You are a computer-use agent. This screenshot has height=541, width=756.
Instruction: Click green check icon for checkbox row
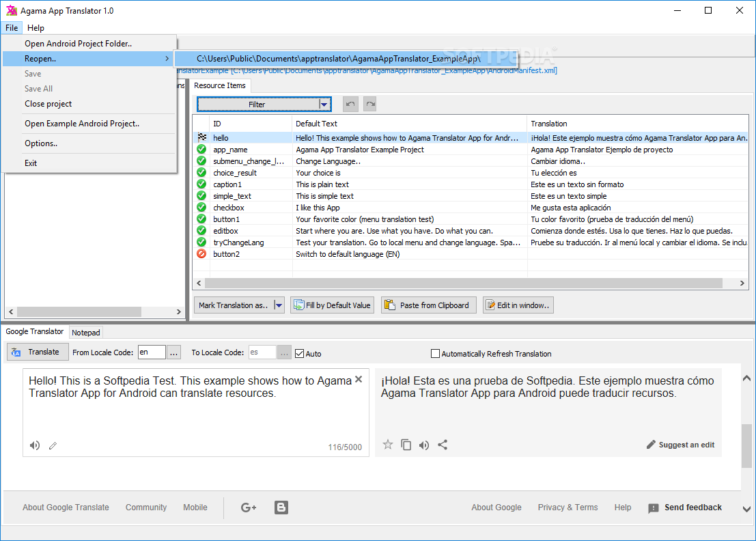pyautogui.click(x=201, y=208)
